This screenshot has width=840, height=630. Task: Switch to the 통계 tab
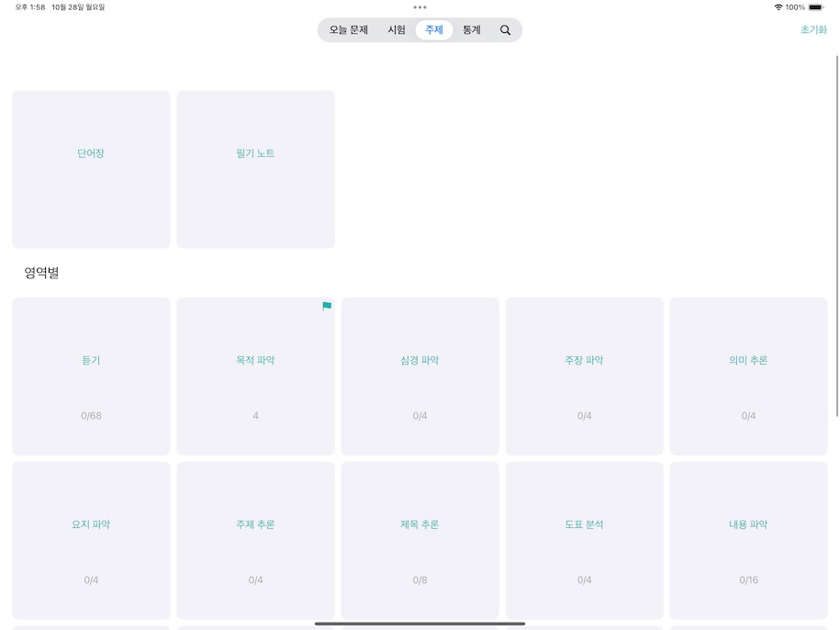coord(472,30)
